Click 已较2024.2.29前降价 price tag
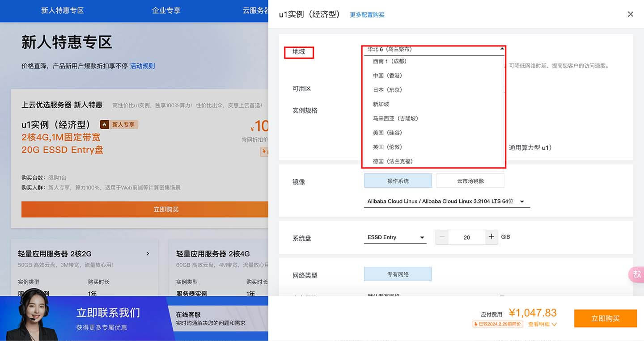The height and width of the screenshot is (341, 644). point(497,324)
